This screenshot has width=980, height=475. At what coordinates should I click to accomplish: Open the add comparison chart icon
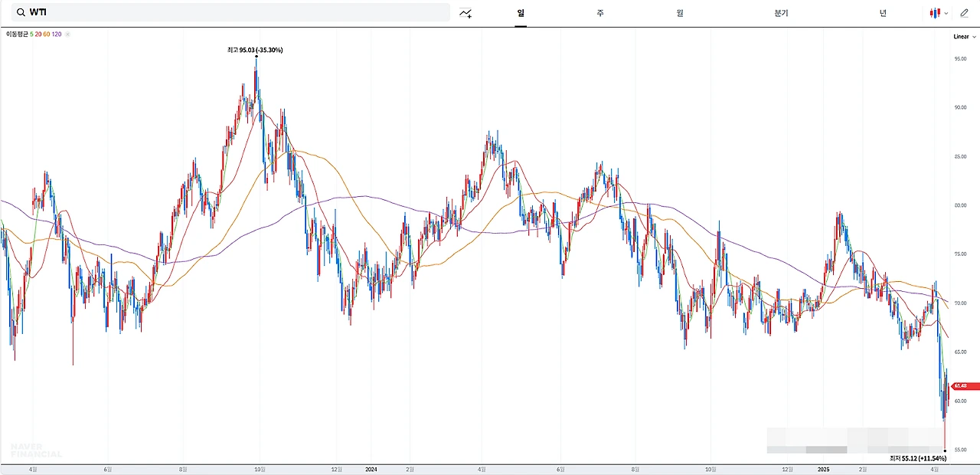tap(465, 13)
